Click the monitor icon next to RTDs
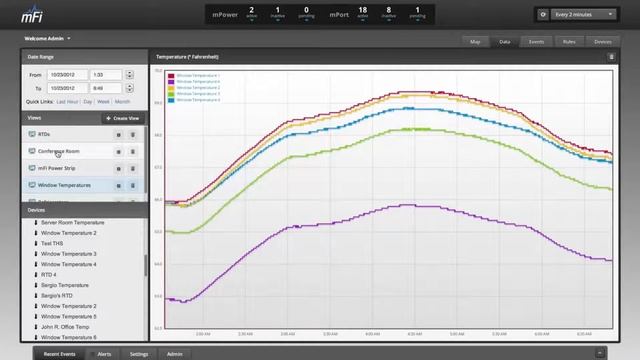The image size is (640, 360). tap(32, 134)
